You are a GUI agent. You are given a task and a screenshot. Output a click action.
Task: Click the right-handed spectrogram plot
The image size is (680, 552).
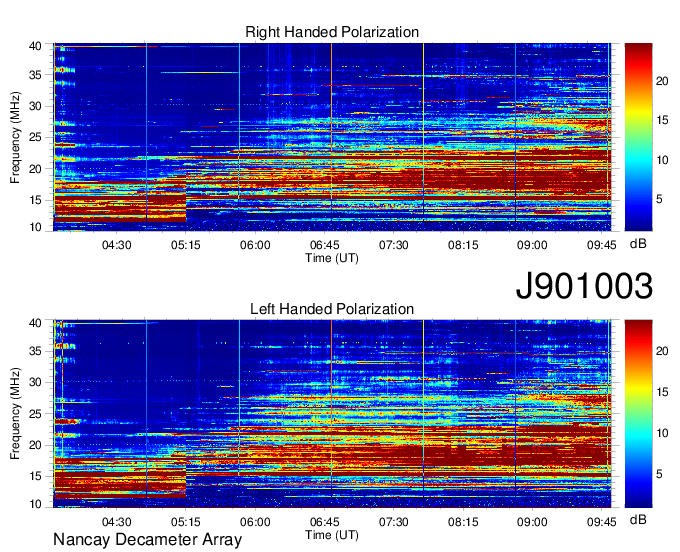point(332,137)
